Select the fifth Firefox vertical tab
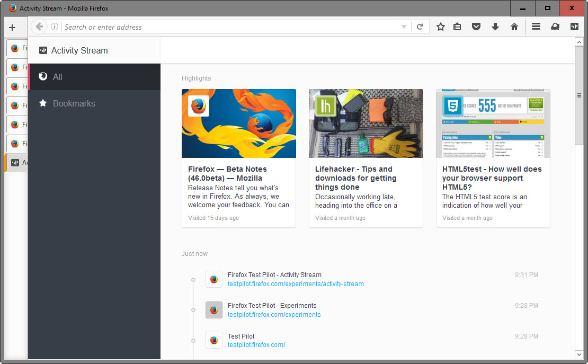This screenshot has height=364, width=588. (x=17, y=124)
